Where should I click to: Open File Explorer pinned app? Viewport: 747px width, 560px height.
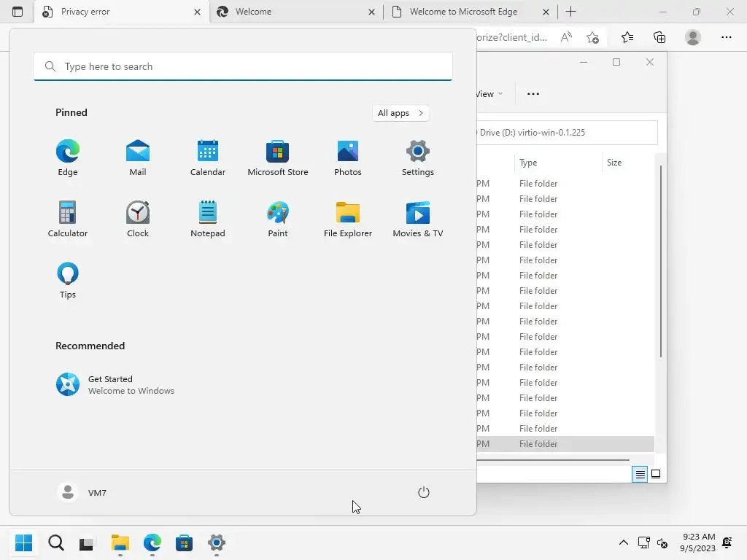(348, 219)
